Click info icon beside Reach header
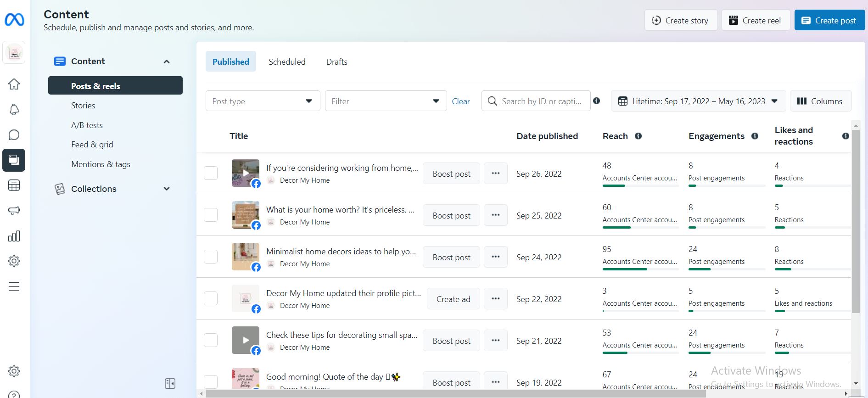Image resolution: width=868 pixels, height=398 pixels. (638, 136)
